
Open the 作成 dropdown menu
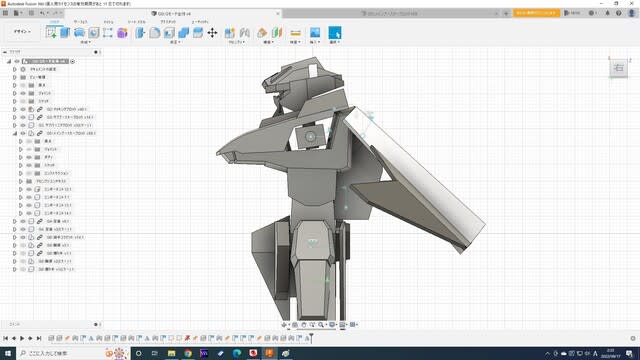coord(86,42)
